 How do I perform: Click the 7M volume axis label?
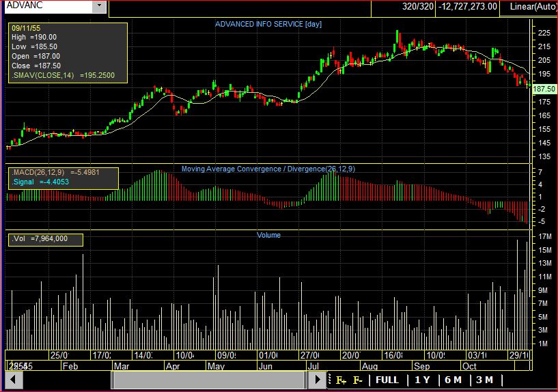pyautogui.click(x=543, y=303)
